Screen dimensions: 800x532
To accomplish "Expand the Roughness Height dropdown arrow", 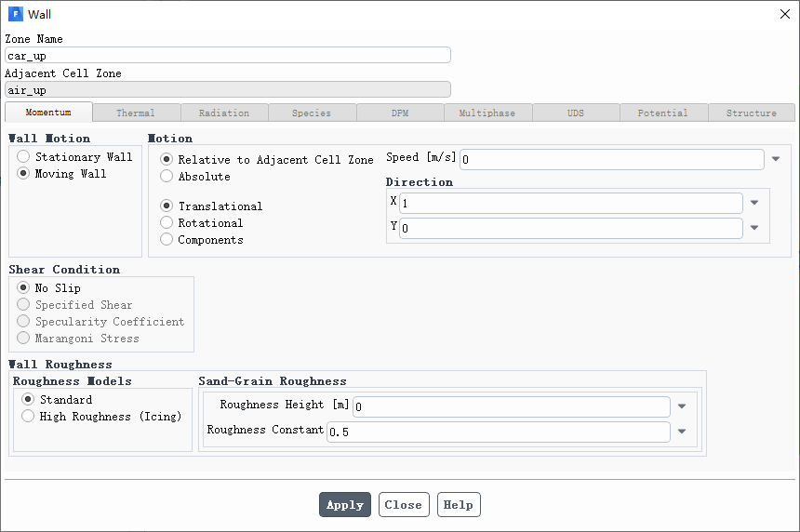I will pos(682,406).
